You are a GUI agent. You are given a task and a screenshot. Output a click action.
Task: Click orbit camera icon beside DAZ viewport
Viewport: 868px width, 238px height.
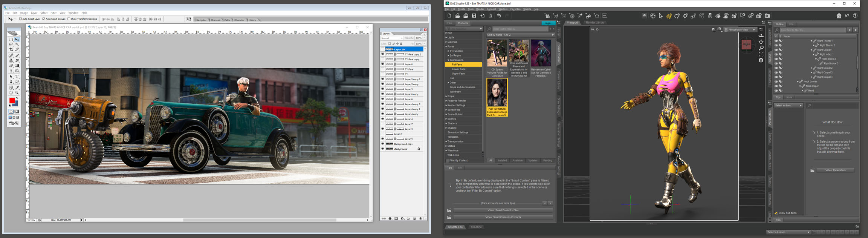click(x=761, y=36)
